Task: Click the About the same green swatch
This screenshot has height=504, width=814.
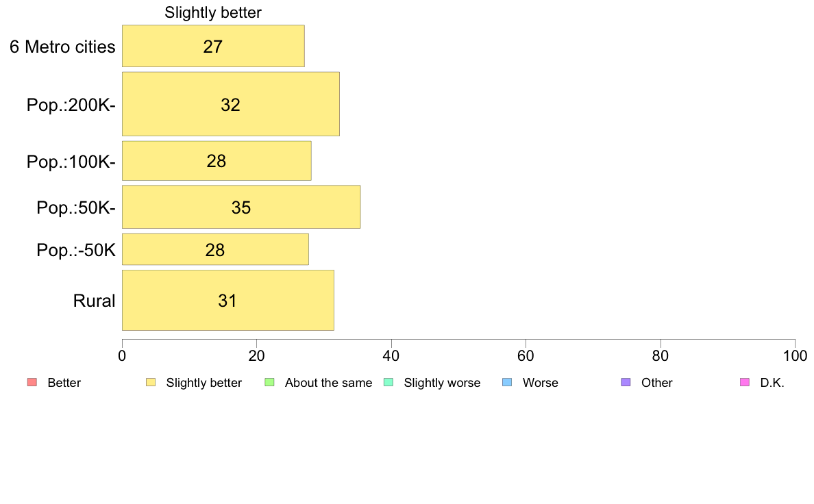Action: tap(269, 383)
